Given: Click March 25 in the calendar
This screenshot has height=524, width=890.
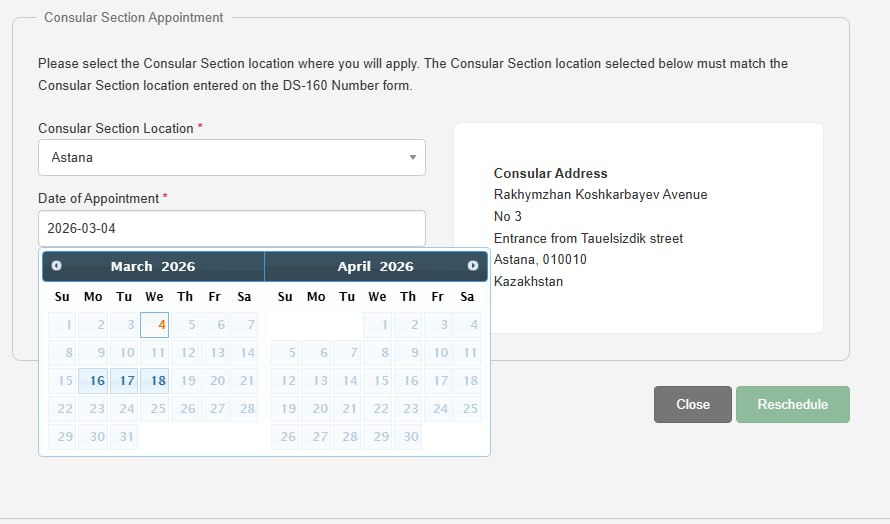Looking at the screenshot, I should pyautogui.click(x=155, y=409).
